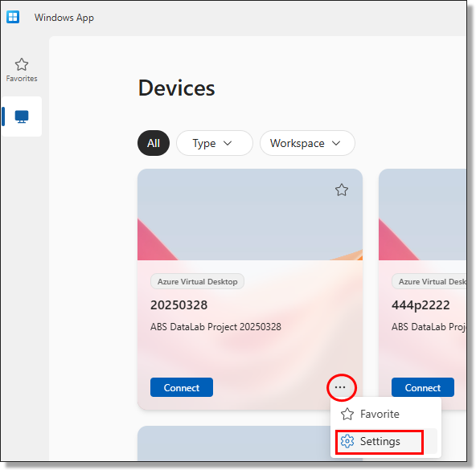476x470 pixels.
Task: Click the 20250328 device name
Action: [x=178, y=305]
